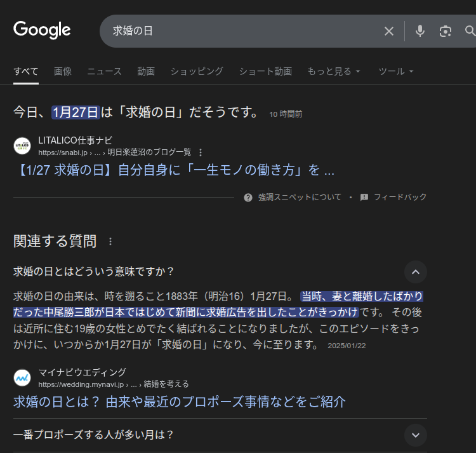The width and height of the screenshot is (476, 453).
Task: Clear the search box text
Action: [389, 31]
